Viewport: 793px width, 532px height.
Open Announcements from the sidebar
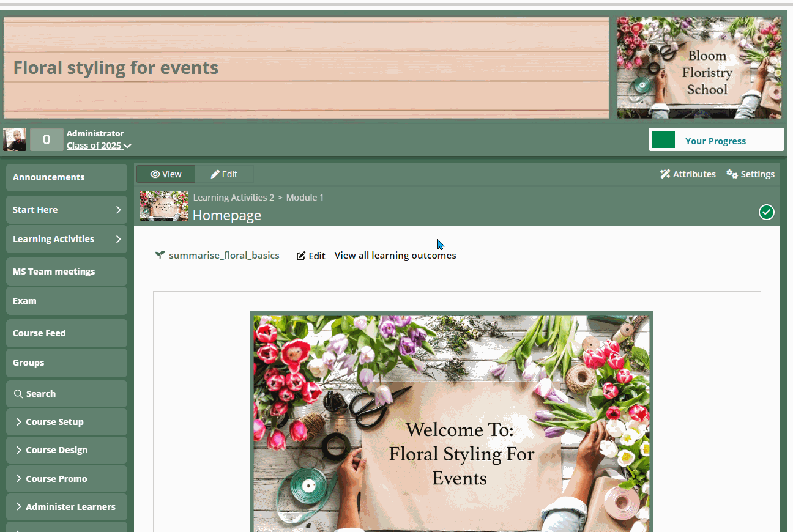[x=67, y=177]
